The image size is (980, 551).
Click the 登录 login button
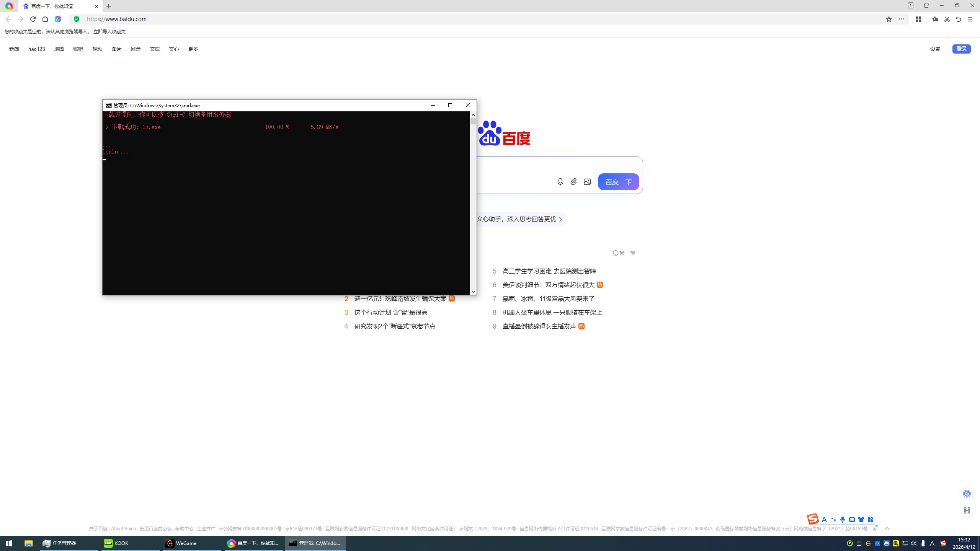tap(961, 49)
